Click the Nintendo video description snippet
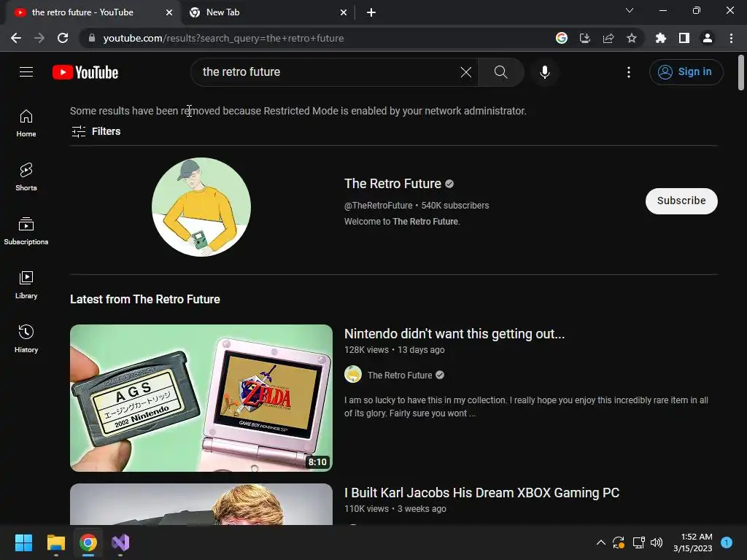747x560 pixels. coord(526,407)
